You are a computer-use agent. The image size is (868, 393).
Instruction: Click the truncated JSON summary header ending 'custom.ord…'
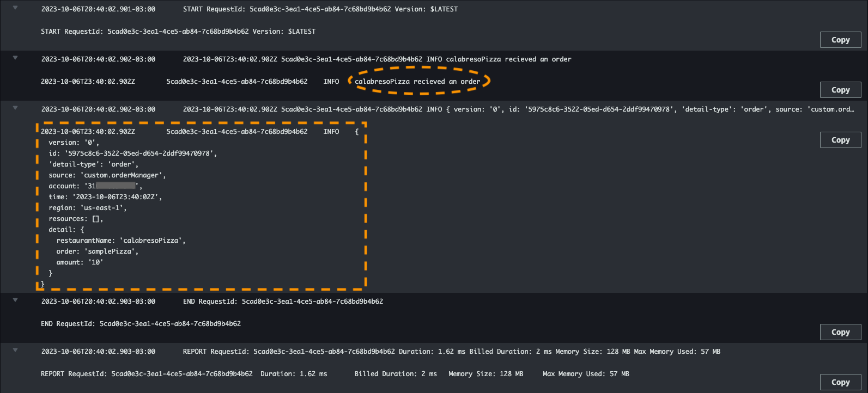519,109
